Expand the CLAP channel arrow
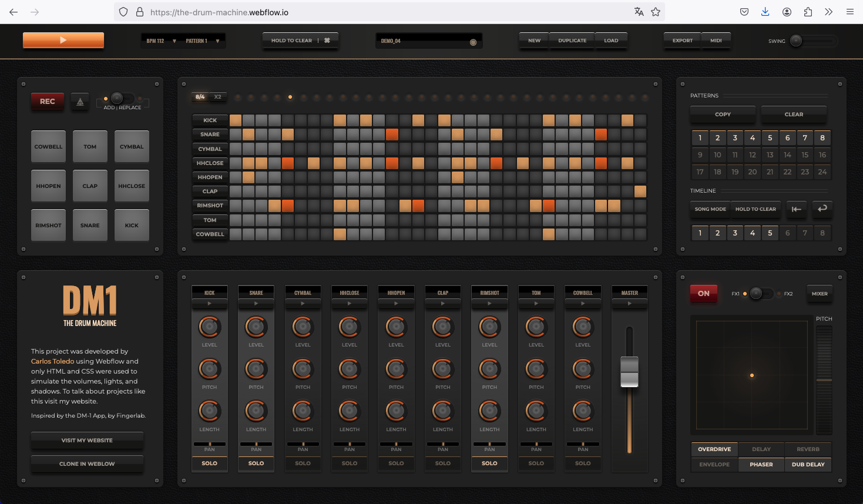This screenshot has width=863, height=504. (443, 304)
